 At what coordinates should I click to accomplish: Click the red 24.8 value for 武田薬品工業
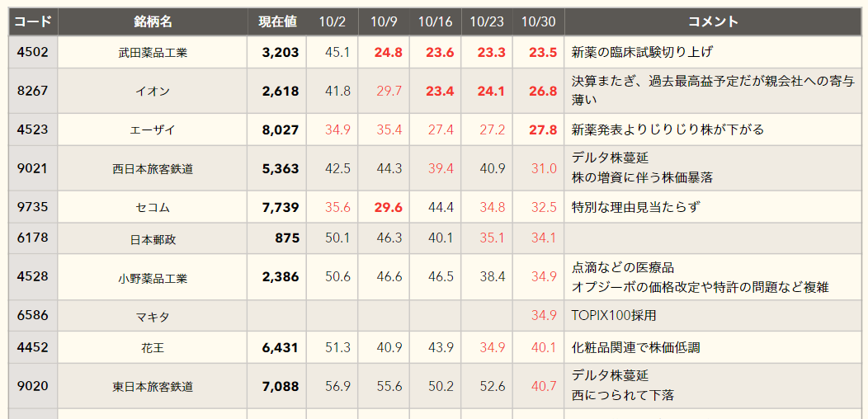pyautogui.click(x=388, y=53)
